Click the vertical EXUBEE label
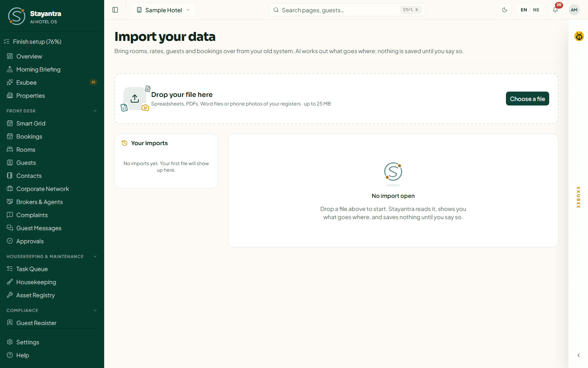This screenshot has height=368, width=588. coord(579,197)
